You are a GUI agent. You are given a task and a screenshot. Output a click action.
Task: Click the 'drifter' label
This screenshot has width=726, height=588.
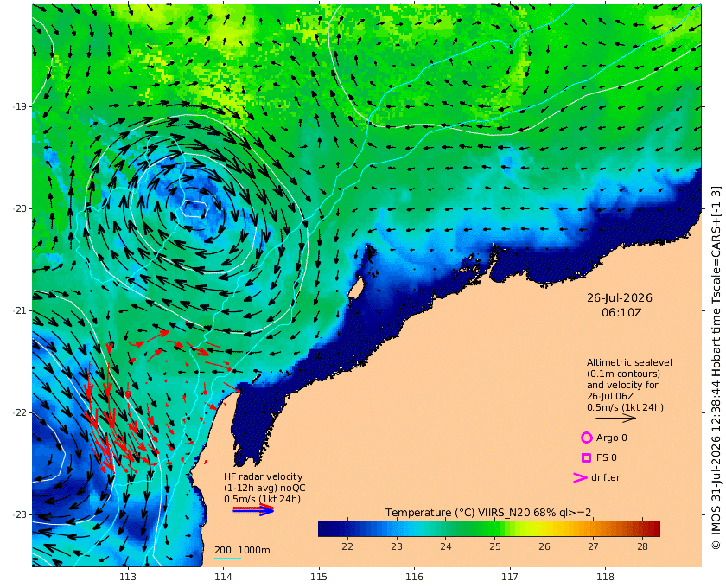point(606,477)
